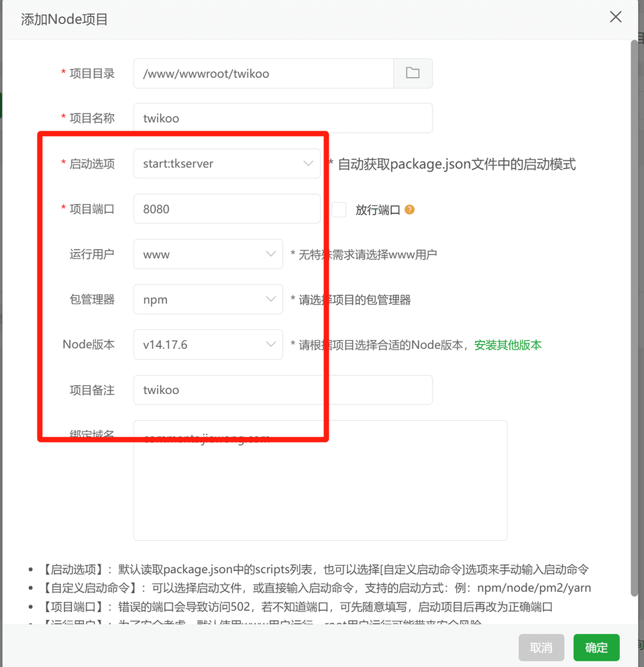Open the folder browser for 项目目录
644x667 pixels.
coord(413,73)
